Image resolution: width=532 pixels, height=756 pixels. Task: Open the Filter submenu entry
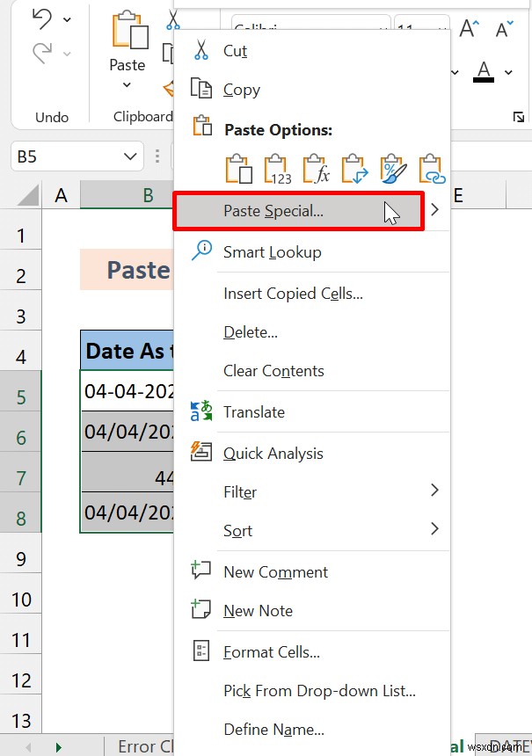[x=312, y=491]
